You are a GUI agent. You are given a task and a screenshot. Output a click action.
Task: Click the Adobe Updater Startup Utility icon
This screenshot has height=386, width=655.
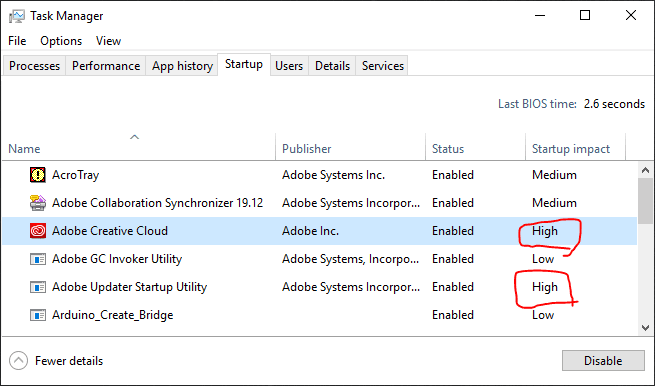pos(38,287)
